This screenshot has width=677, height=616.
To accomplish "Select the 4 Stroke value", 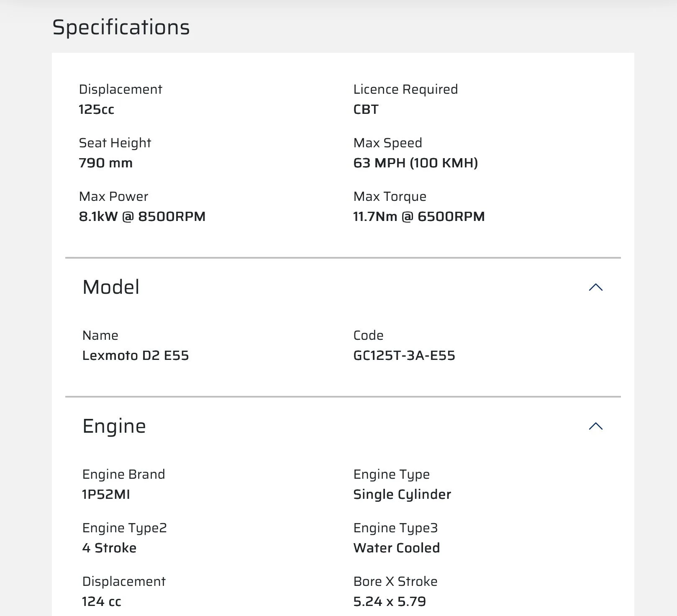I will tap(109, 548).
